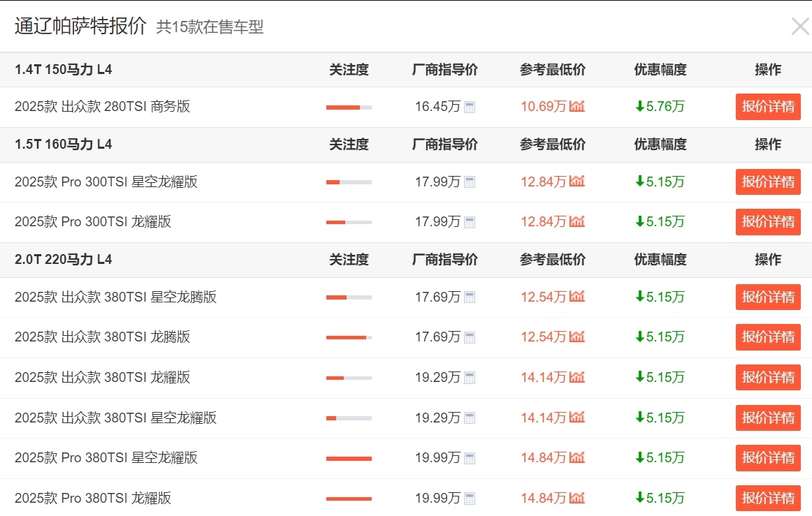Click calculator icon in plain 出众款 380TSI 龙耀版 row
Screen dimensions: 812x516
(x=470, y=378)
